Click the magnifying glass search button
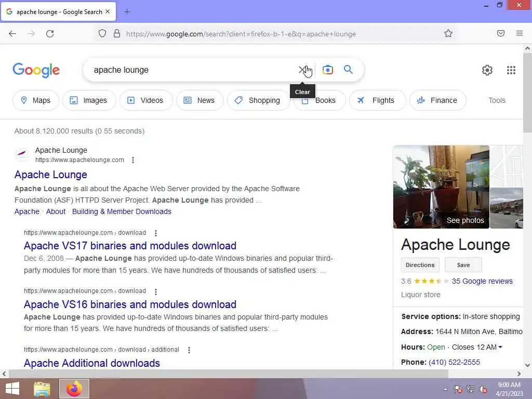Image resolution: width=532 pixels, height=399 pixels. coord(348,70)
